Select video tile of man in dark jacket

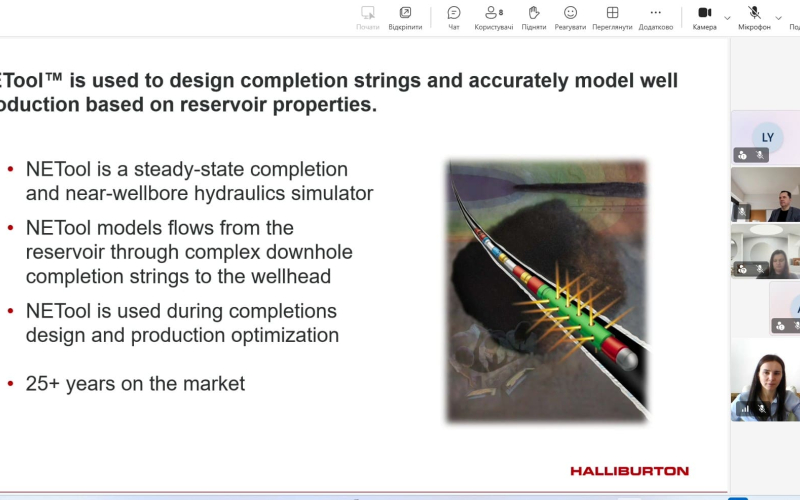(766, 194)
